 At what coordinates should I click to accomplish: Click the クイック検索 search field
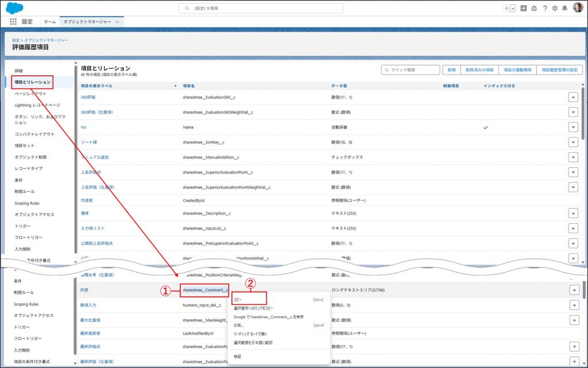(x=411, y=69)
